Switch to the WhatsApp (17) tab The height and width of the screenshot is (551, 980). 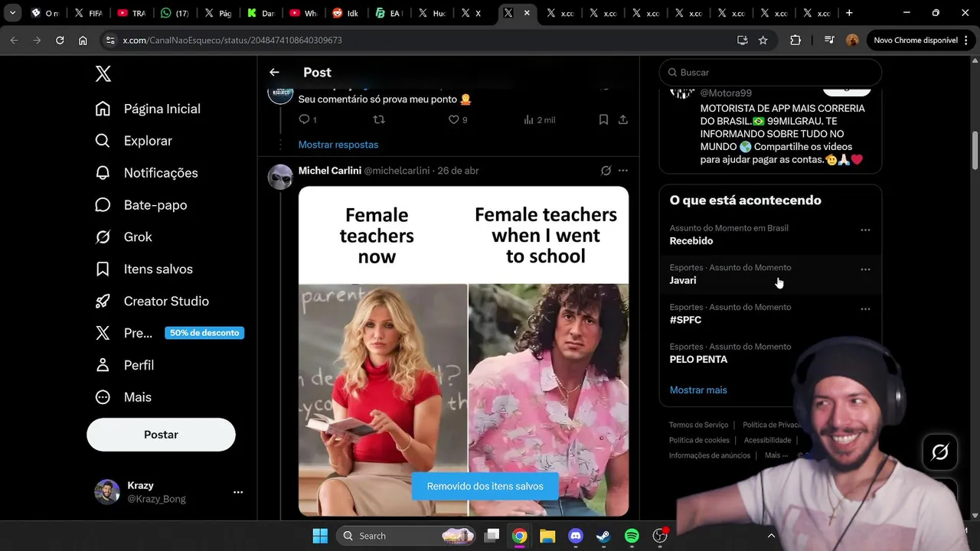175,13
